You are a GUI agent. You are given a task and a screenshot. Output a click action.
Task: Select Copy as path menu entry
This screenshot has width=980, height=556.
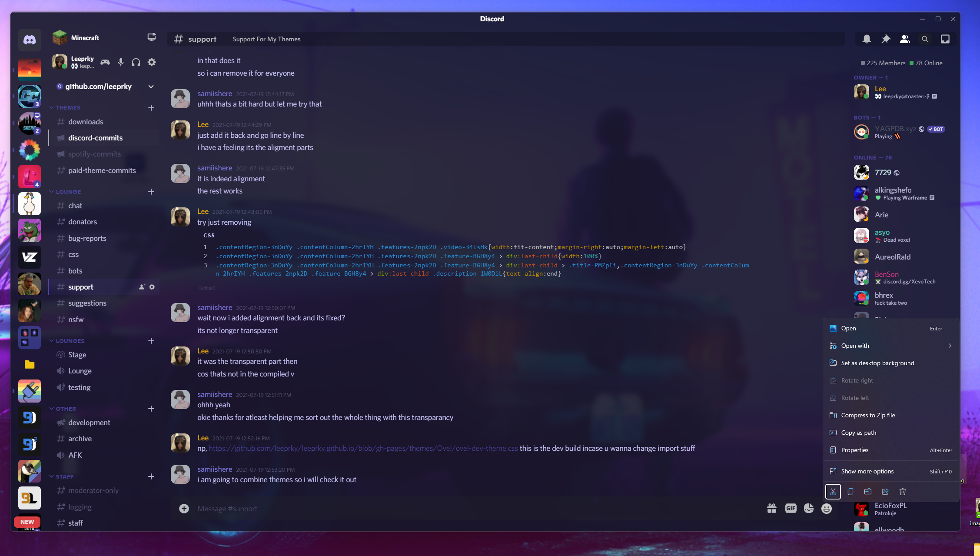(x=858, y=433)
